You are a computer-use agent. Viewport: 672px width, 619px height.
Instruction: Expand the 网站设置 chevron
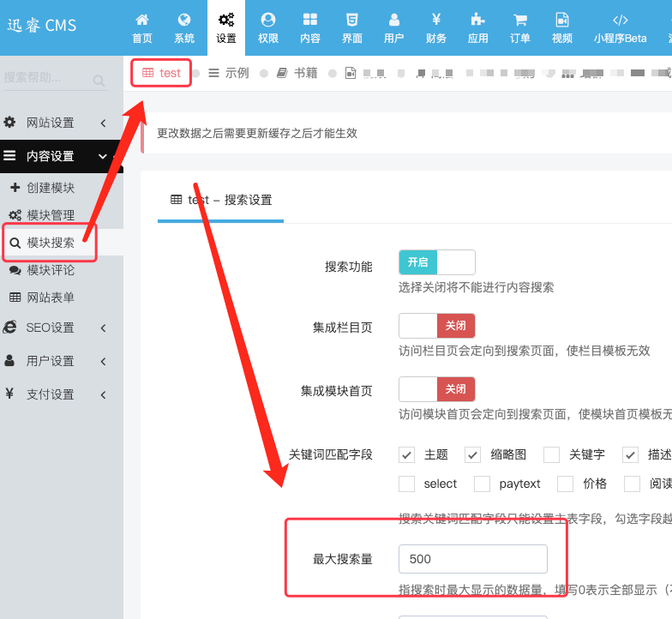tap(103, 123)
